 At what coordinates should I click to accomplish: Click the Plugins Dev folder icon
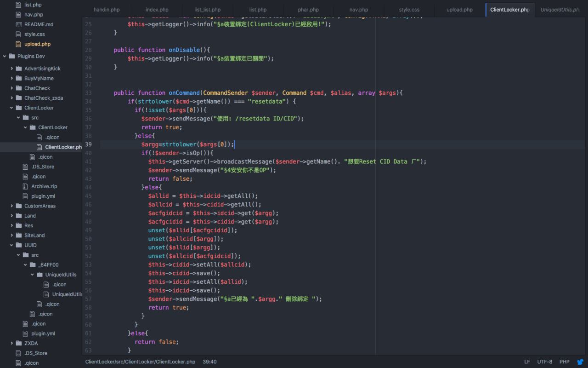tap(12, 57)
